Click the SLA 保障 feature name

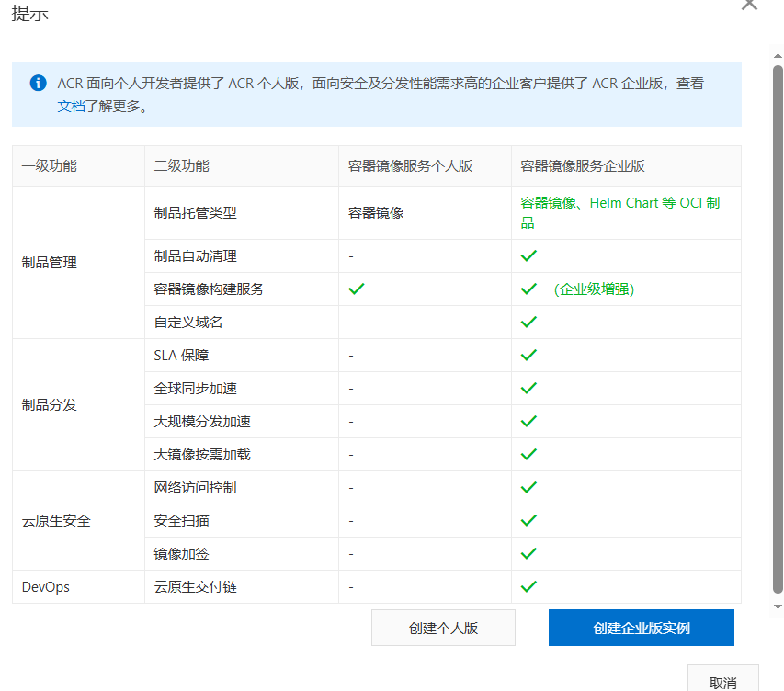pyautogui.click(x=181, y=355)
